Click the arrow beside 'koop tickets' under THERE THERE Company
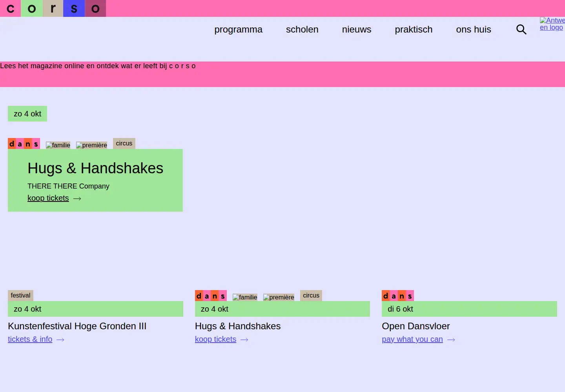This screenshot has height=392, width=565. coord(77,199)
